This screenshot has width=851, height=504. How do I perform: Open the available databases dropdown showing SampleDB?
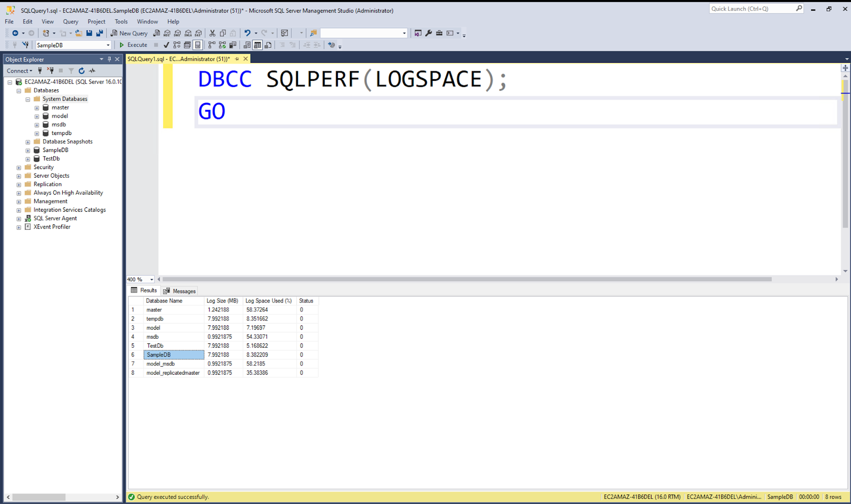click(x=107, y=45)
